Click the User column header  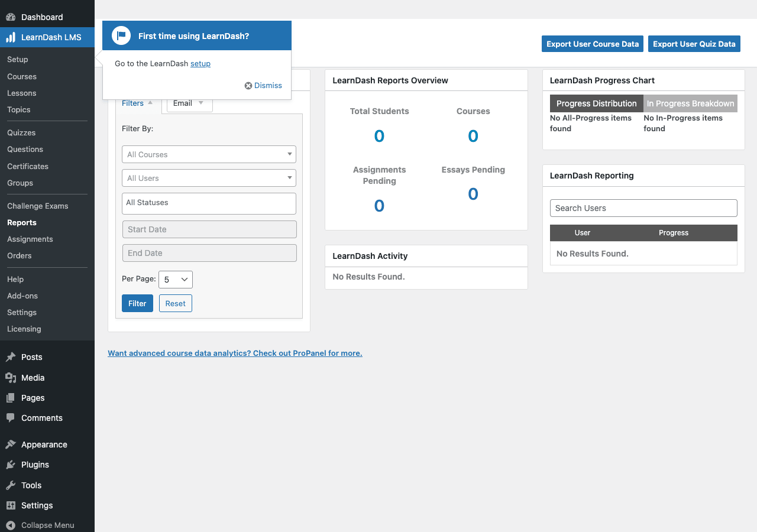[x=583, y=233]
